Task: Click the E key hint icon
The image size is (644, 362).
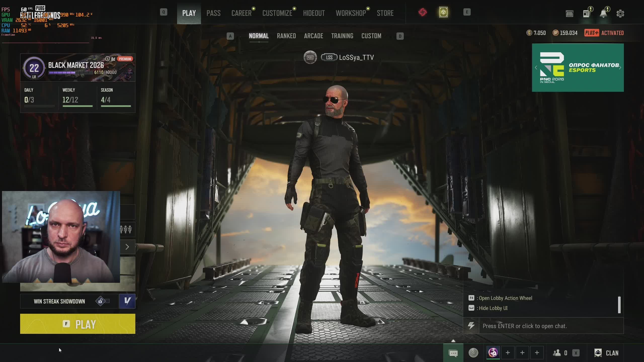Action: (467, 12)
